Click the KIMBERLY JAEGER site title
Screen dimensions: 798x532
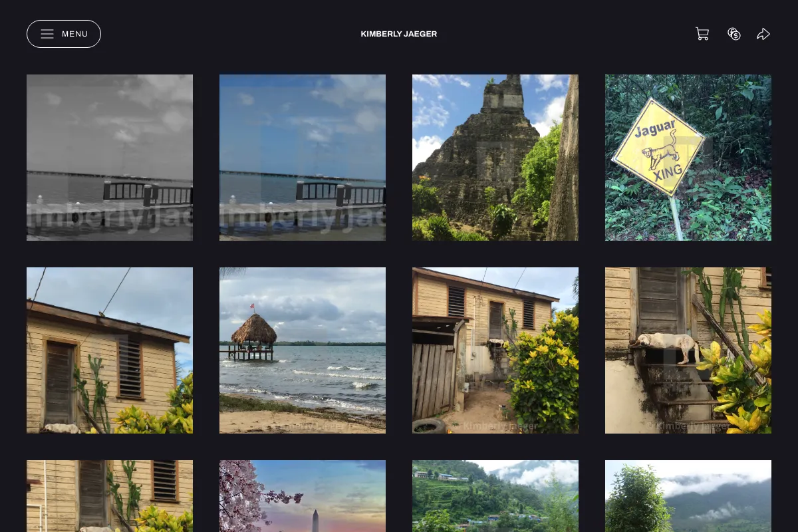pos(399,34)
